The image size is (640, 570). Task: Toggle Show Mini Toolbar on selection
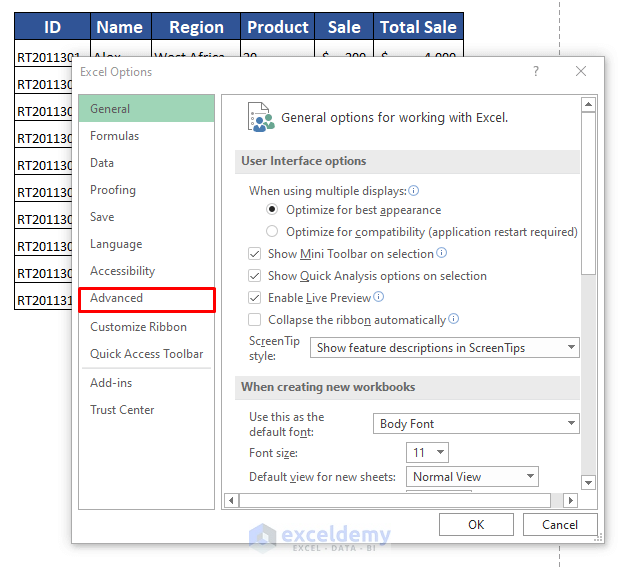click(254, 254)
